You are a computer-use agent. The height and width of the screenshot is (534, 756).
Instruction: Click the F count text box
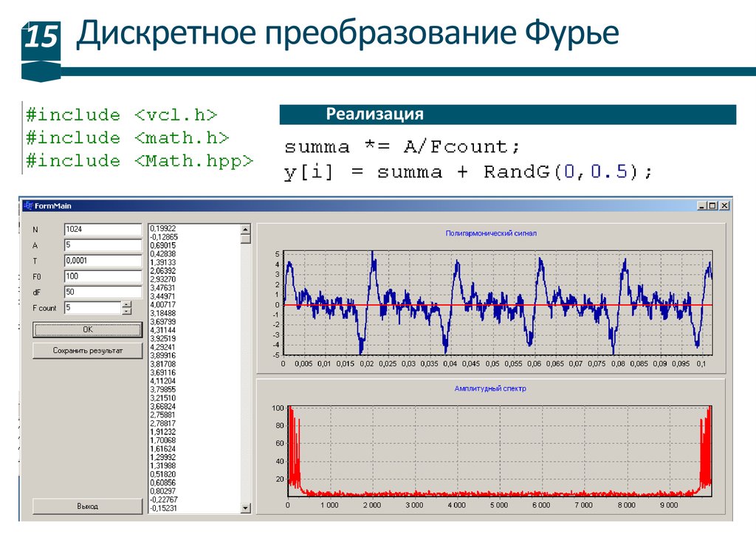92,308
